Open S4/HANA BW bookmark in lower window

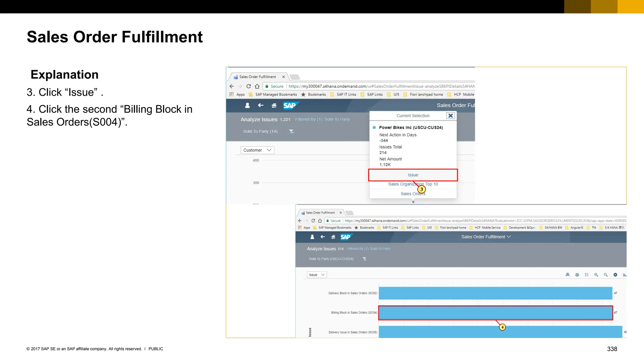click(x=551, y=228)
